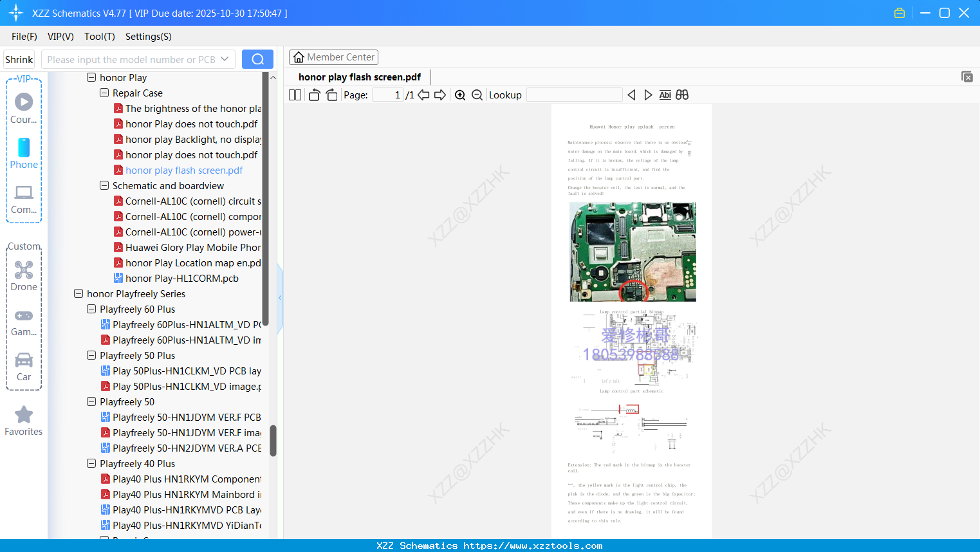Screen dimensions: 980x552
Task: Find previous lookup match
Action: 631,95
